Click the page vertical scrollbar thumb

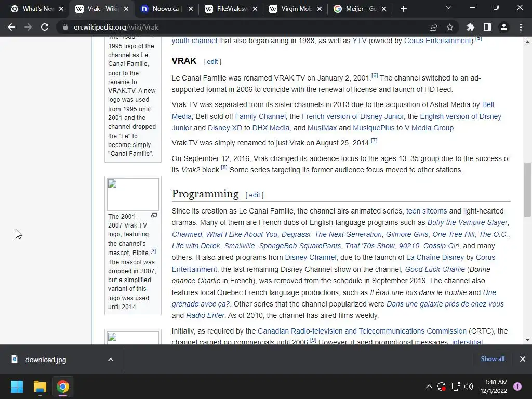[527, 190]
